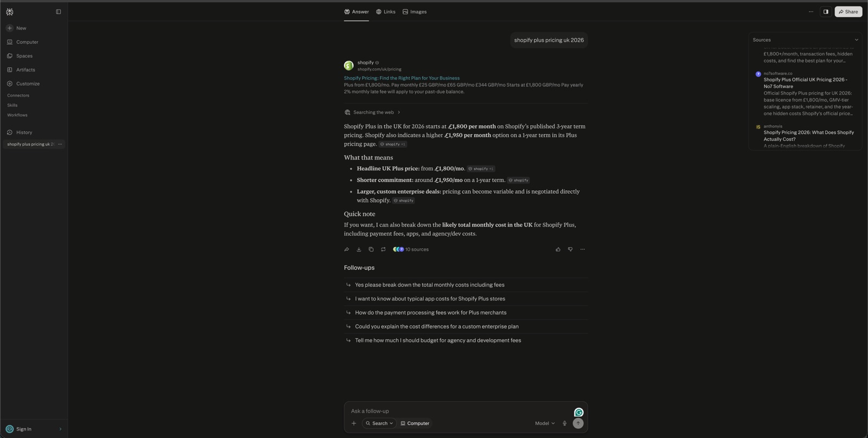Viewport: 868px width, 438px height.
Task: Collapse the Sources panel chevron
Action: pyautogui.click(x=857, y=40)
